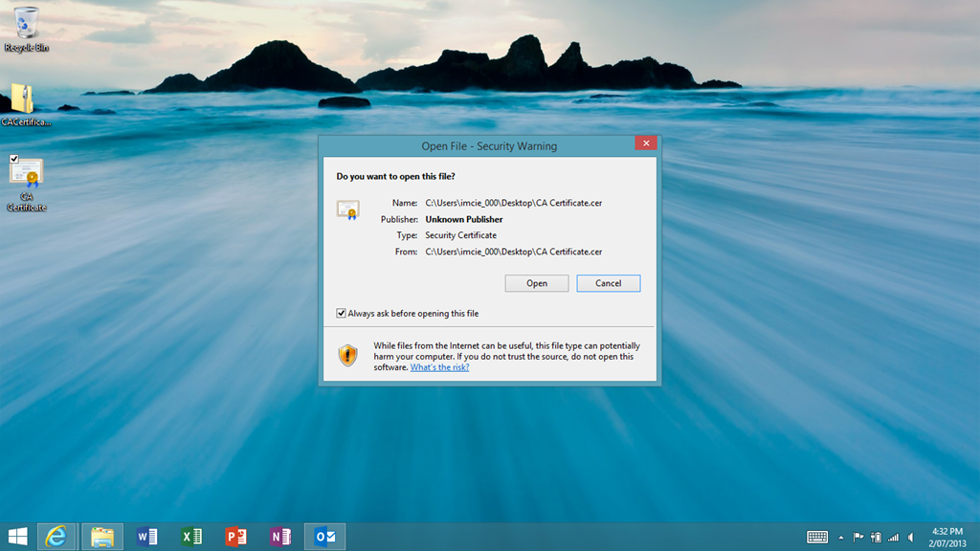Expand hidden system tray icons

[841, 537]
